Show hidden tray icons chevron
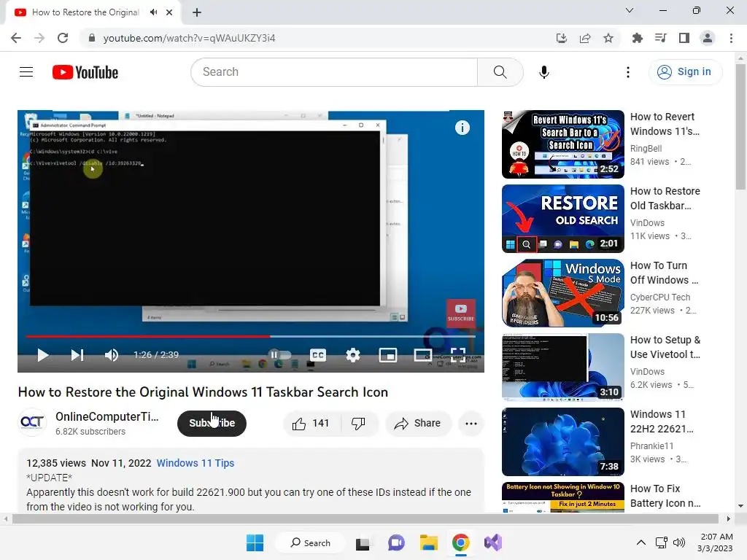This screenshot has width=747, height=560. 641,542
